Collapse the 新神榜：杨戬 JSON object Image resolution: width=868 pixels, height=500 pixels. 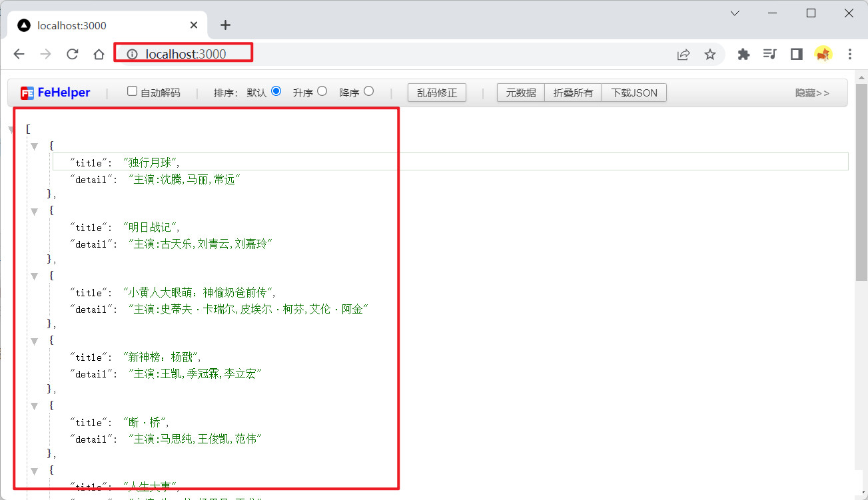coord(35,341)
